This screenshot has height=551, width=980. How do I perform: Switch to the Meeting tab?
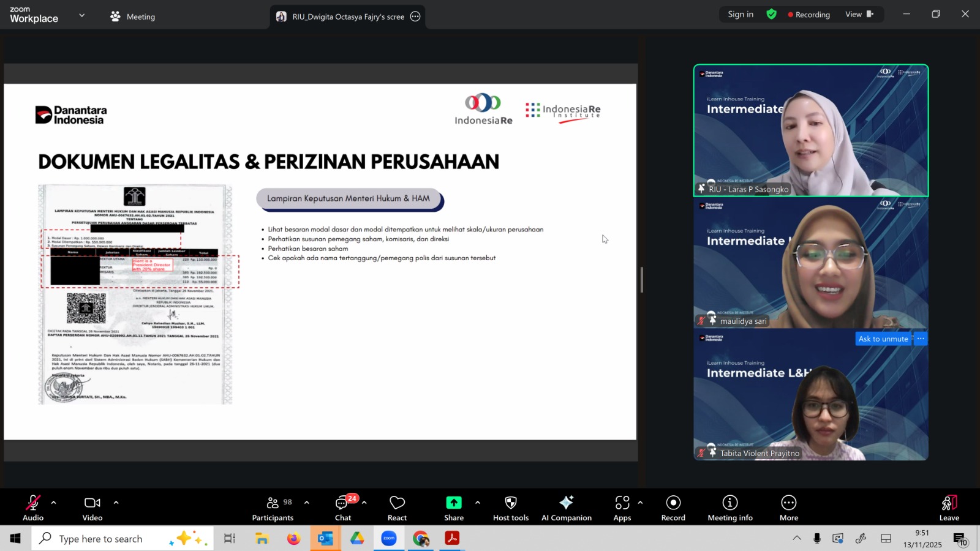(x=133, y=17)
